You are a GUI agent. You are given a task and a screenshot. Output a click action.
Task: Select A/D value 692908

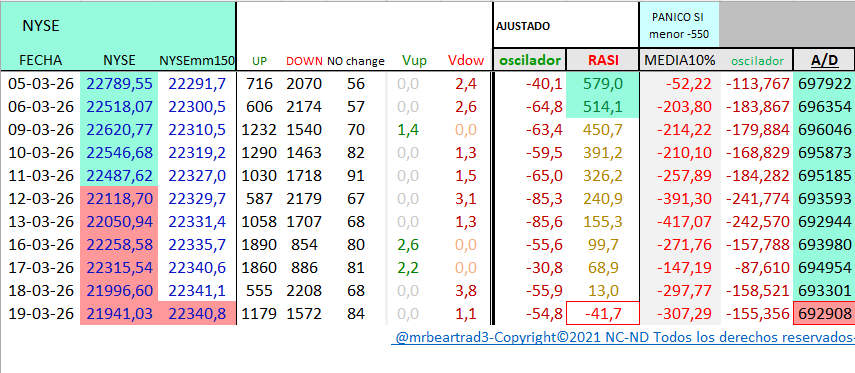(x=824, y=314)
